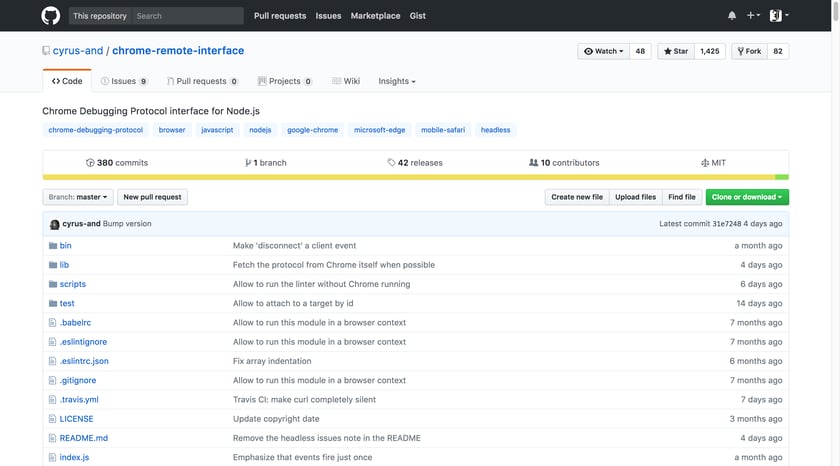This screenshot has height=466, width=840.
Task: Click Create new file
Action: pos(577,197)
